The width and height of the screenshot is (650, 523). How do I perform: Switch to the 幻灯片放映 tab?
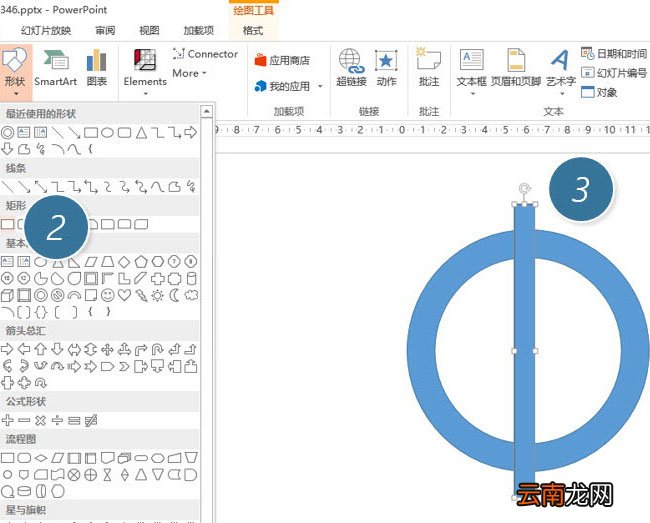46,30
